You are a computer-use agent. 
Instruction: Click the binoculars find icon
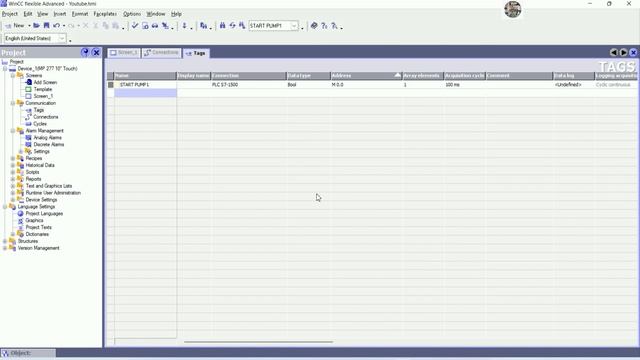tap(222, 26)
